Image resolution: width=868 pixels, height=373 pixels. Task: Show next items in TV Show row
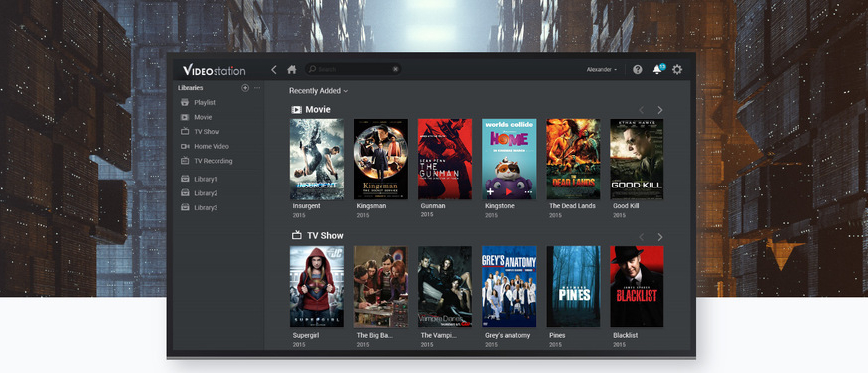659,237
